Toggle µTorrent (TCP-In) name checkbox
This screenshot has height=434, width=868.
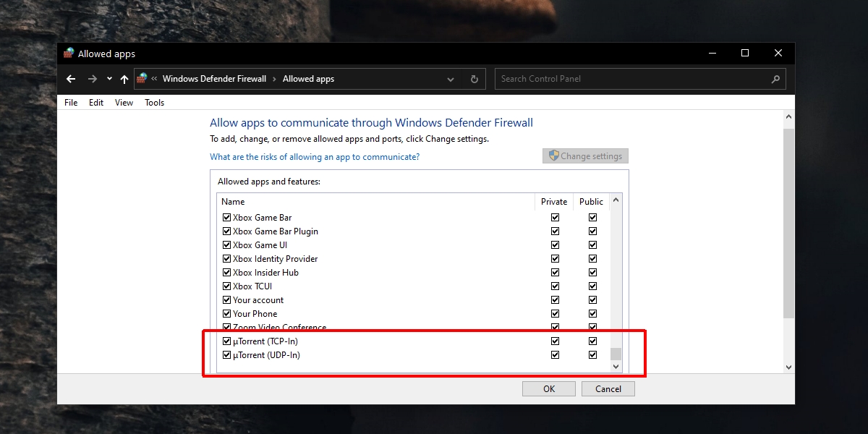226,341
